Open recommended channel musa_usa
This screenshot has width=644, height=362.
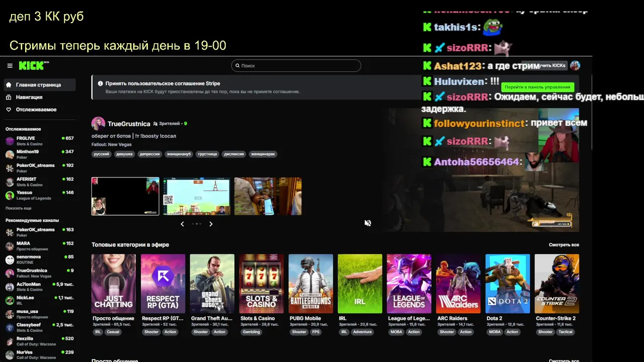(x=40, y=314)
